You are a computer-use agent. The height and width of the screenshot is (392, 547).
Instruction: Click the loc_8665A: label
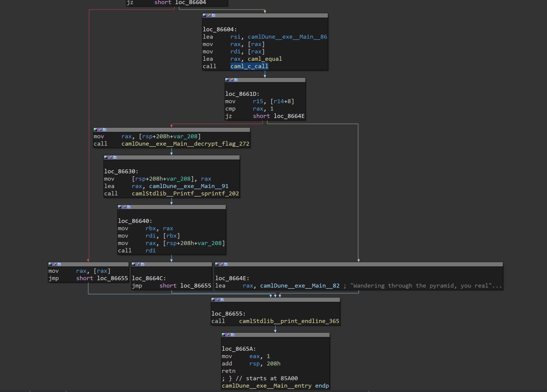(x=239, y=349)
